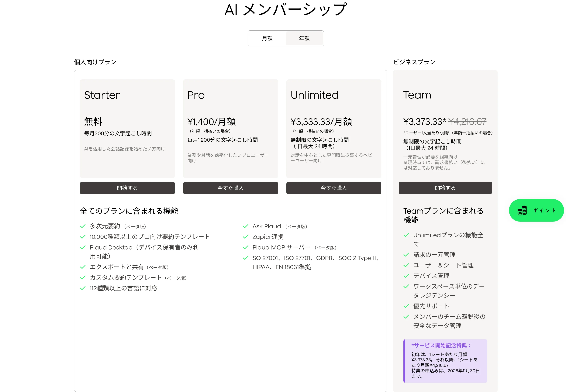Image resolution: width=566 pixels, height=392 pixels.
Task: Click the Unlimited plan title
Action: coord(314,95)
